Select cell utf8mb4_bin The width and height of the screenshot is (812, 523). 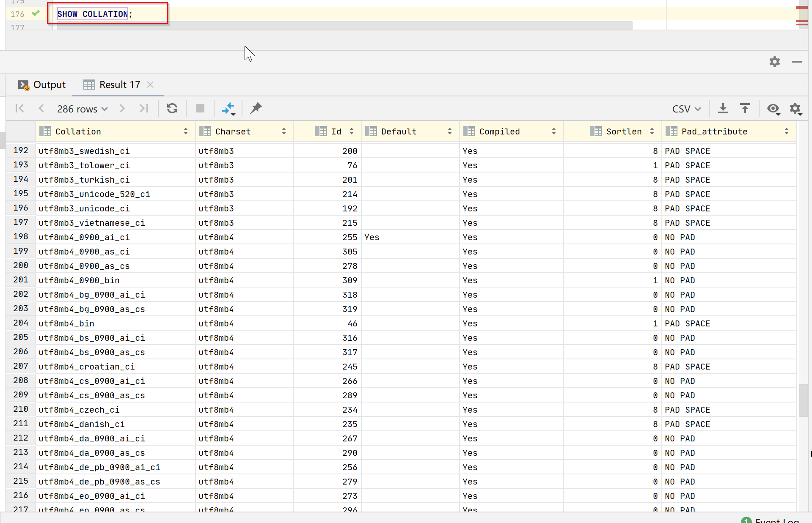(116, 323)
